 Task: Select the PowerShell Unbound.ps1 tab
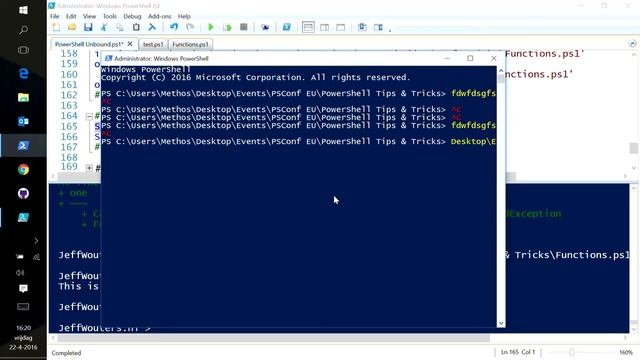pos(89,44)
